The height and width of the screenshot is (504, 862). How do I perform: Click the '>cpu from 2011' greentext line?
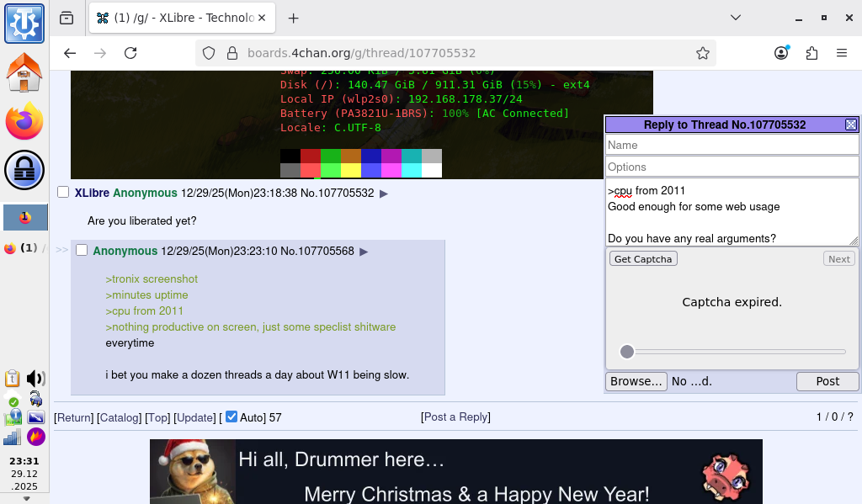point(145,311)
